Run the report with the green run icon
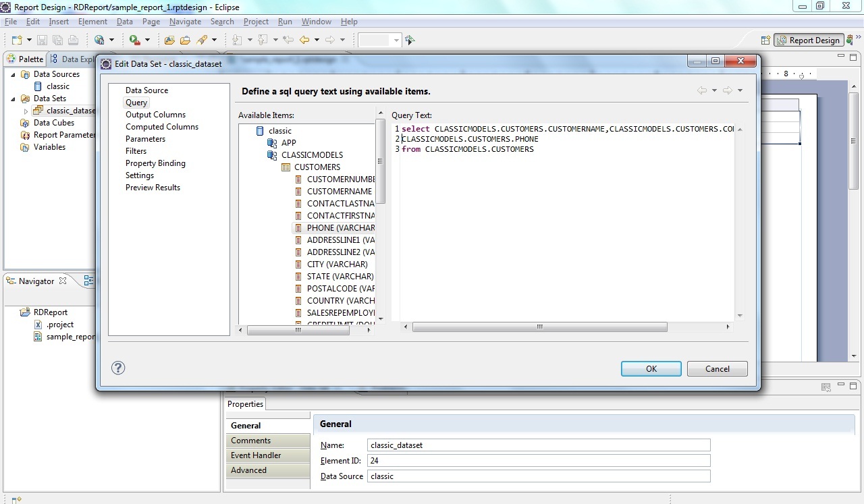This screenshot has height=504, width=864. [133, 40]
